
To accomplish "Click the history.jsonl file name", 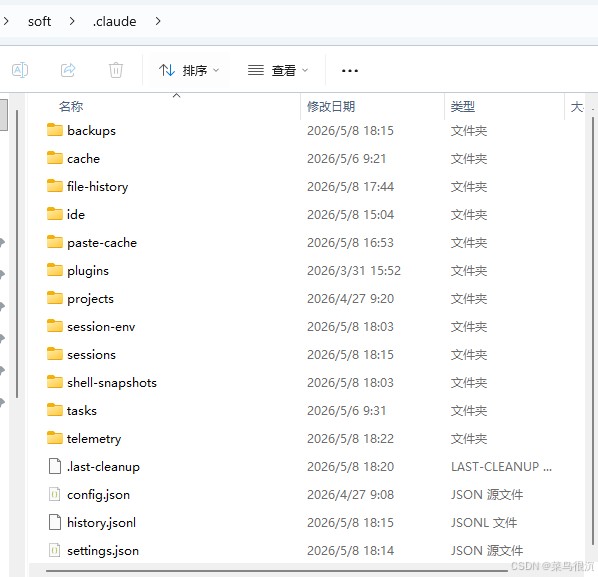I will coord(101,523).
